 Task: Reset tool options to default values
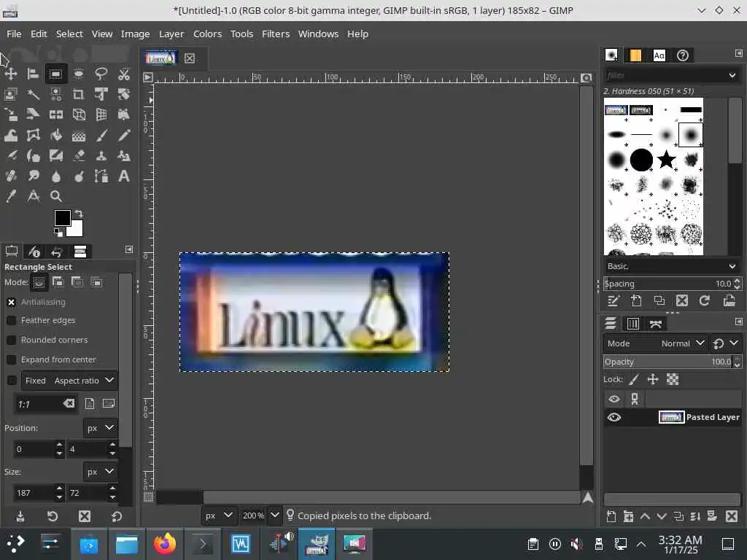pos(117,517)
